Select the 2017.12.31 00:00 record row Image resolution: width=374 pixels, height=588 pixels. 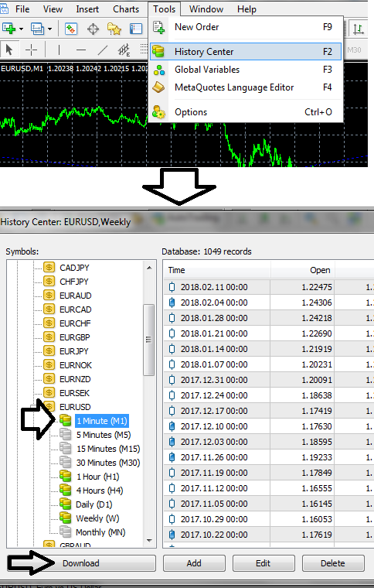[x=269, y=380]
